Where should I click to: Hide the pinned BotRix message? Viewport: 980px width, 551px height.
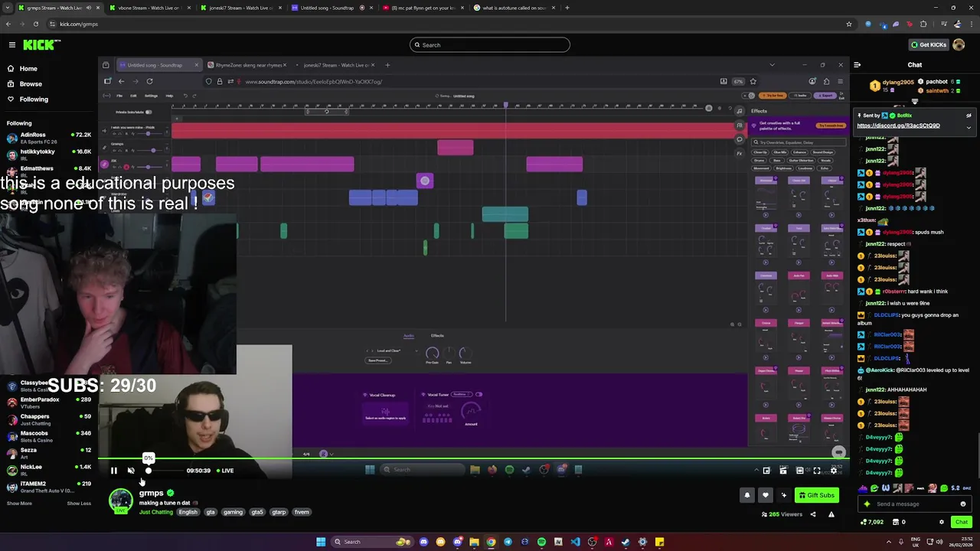(969, 116)
